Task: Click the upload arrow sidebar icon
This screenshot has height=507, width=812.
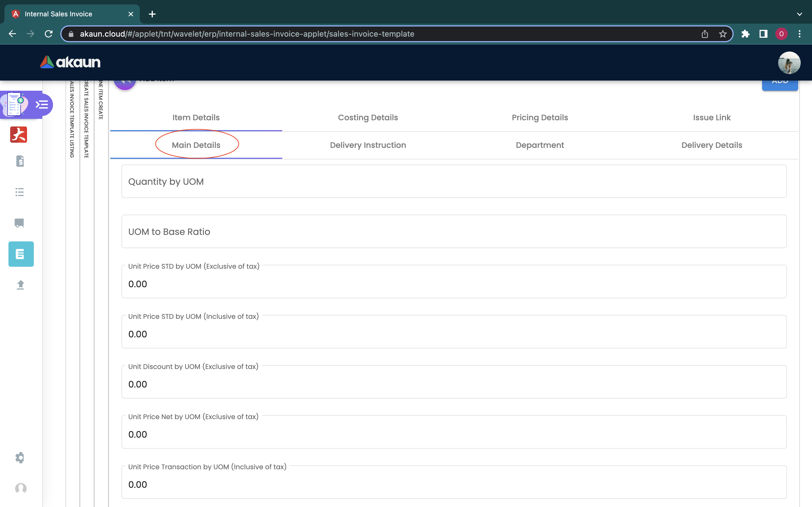Action: coord(20,285)
